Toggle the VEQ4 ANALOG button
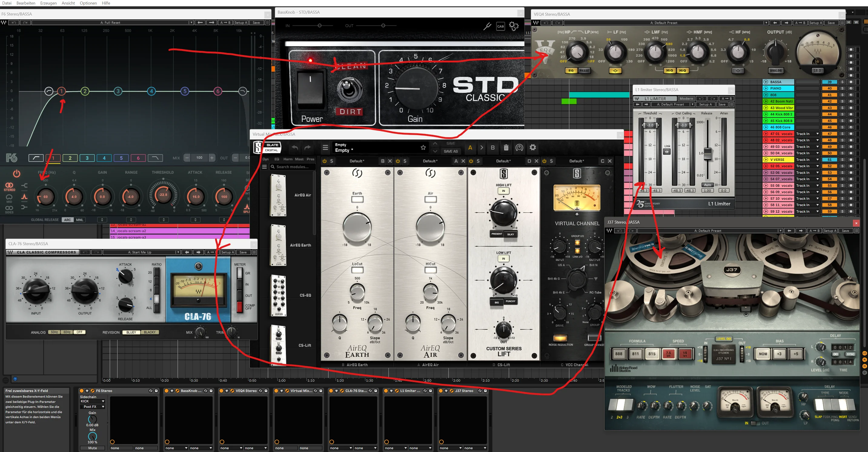 click(x=776, y=71)
